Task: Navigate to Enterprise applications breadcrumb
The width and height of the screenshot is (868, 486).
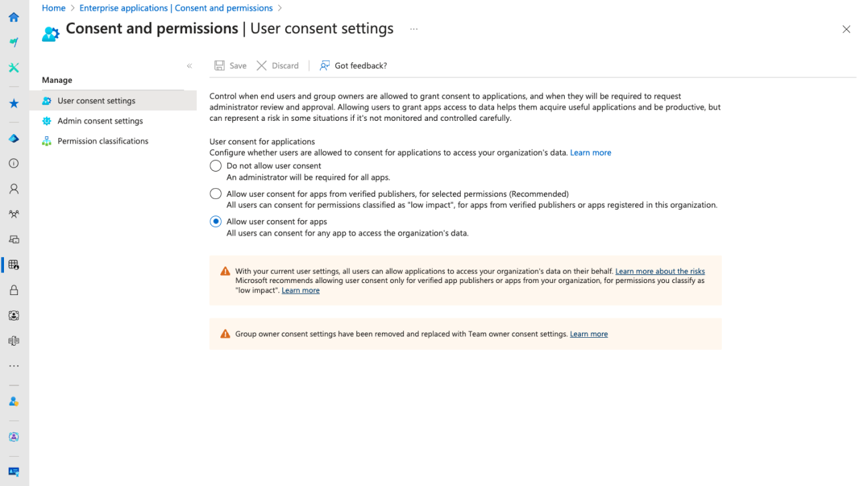Action: (x=176, y=8)
